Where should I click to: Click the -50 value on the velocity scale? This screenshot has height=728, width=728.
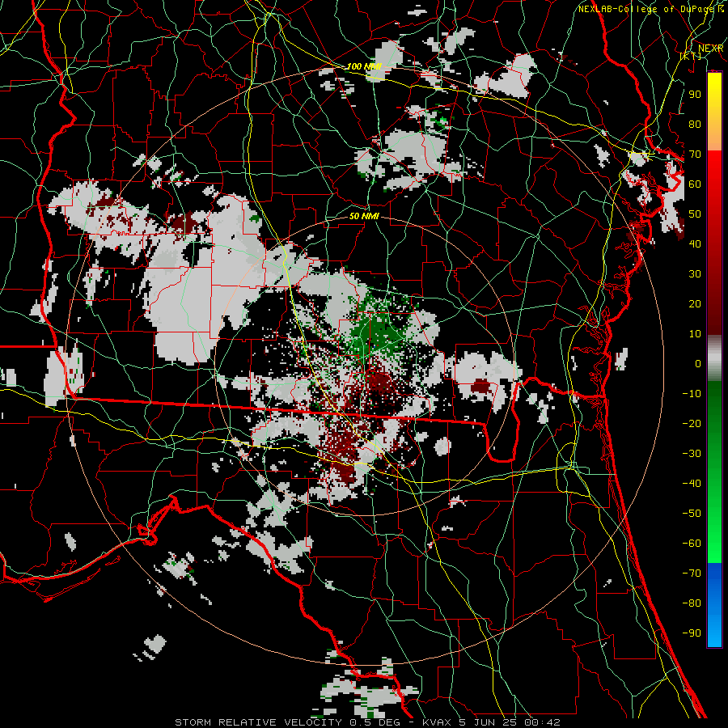pos(692,514)
